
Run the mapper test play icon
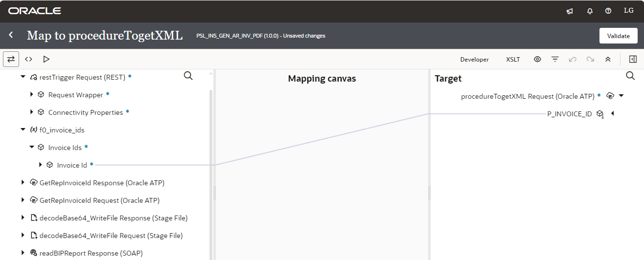click(x=46, y=59)
